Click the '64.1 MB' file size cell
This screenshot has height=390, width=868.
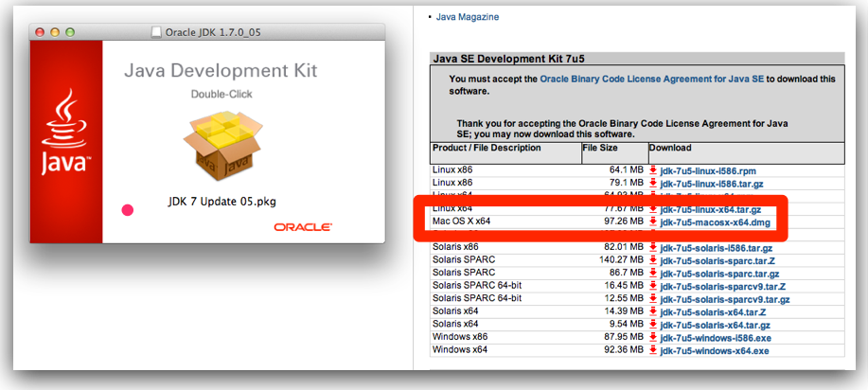[x=627, y=169]
